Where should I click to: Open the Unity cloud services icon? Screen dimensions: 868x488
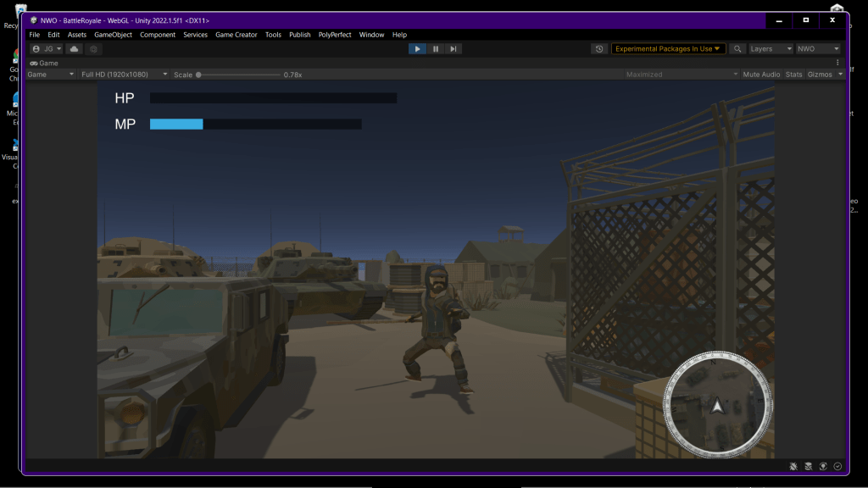(75, 49)
